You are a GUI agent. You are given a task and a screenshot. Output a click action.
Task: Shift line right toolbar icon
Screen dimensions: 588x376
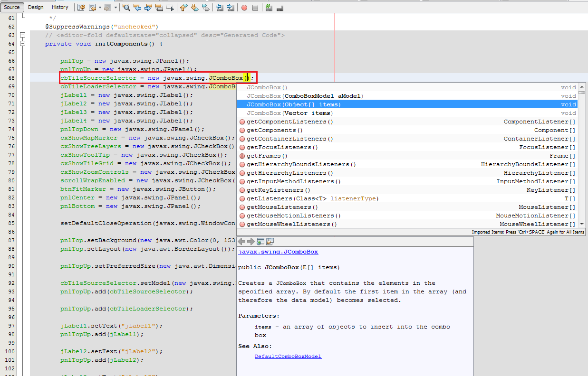pos(231,8)
